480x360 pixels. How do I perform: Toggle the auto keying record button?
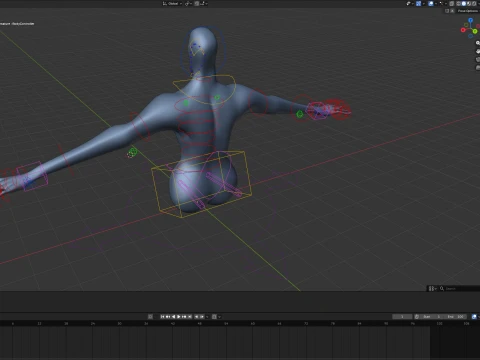click(150, 317)
